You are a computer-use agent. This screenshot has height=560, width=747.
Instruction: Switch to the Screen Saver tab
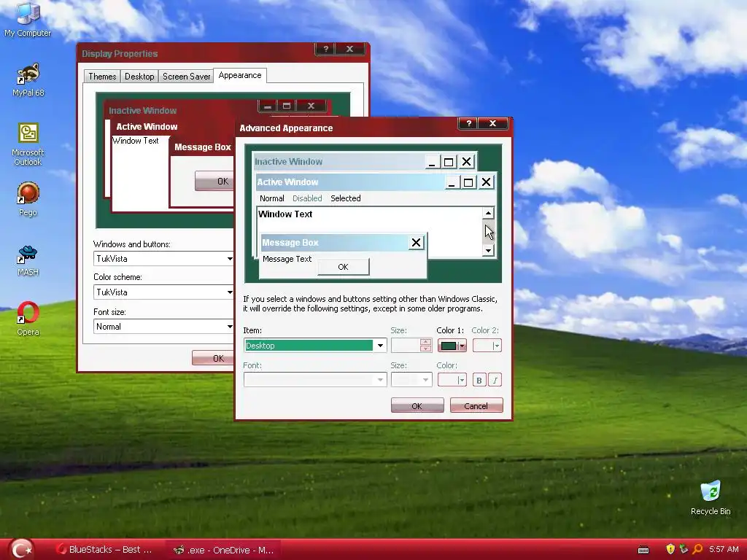pyautogui.click(x=186, y=76)
